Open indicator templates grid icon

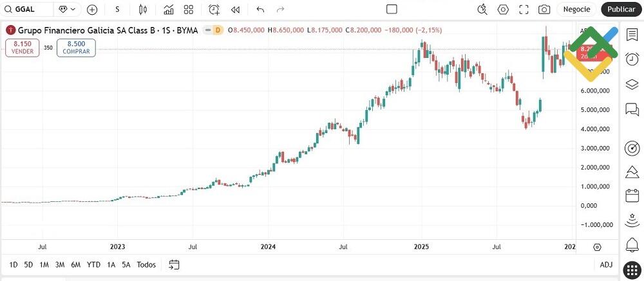(189, 10)
